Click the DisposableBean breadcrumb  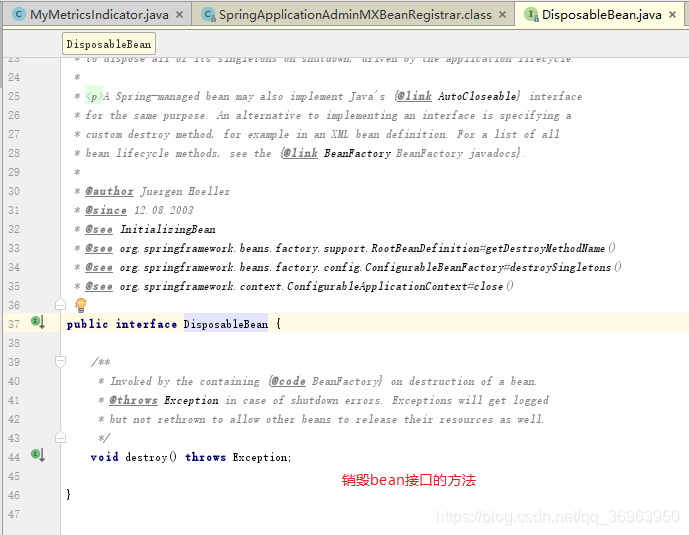[109, 44]
